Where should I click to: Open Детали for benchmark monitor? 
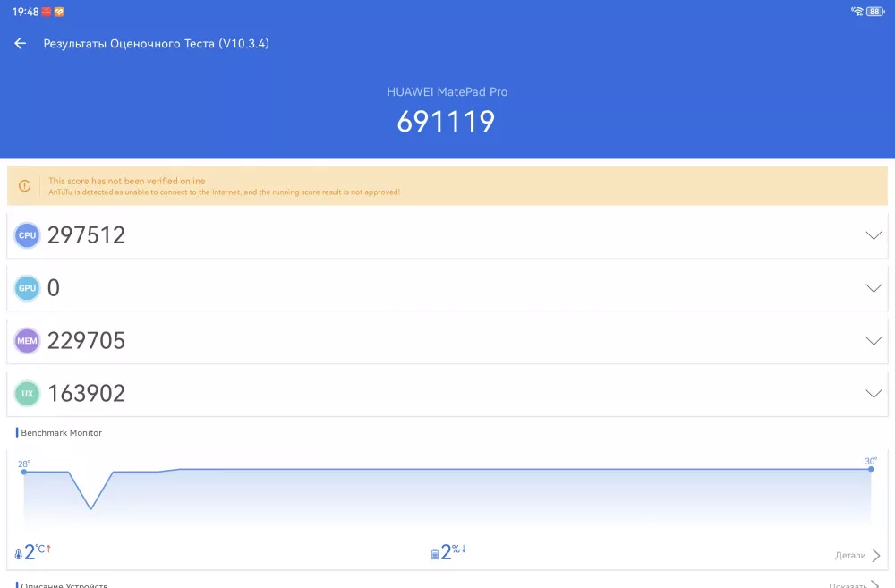pyautogui.click(x=857, y=556)
